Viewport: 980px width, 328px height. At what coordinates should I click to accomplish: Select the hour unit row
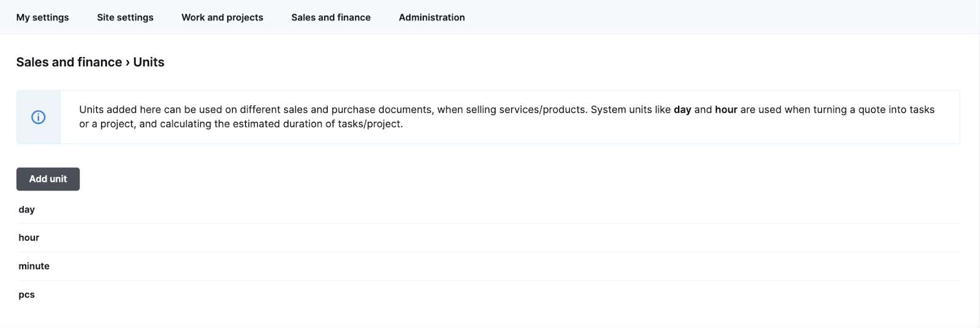click(488, 238)
